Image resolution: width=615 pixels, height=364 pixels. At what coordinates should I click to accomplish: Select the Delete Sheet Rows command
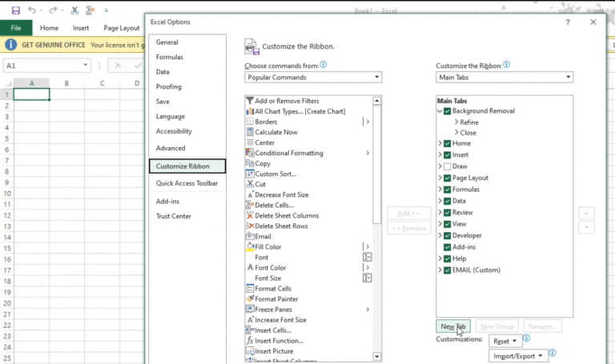coord(308,226)
